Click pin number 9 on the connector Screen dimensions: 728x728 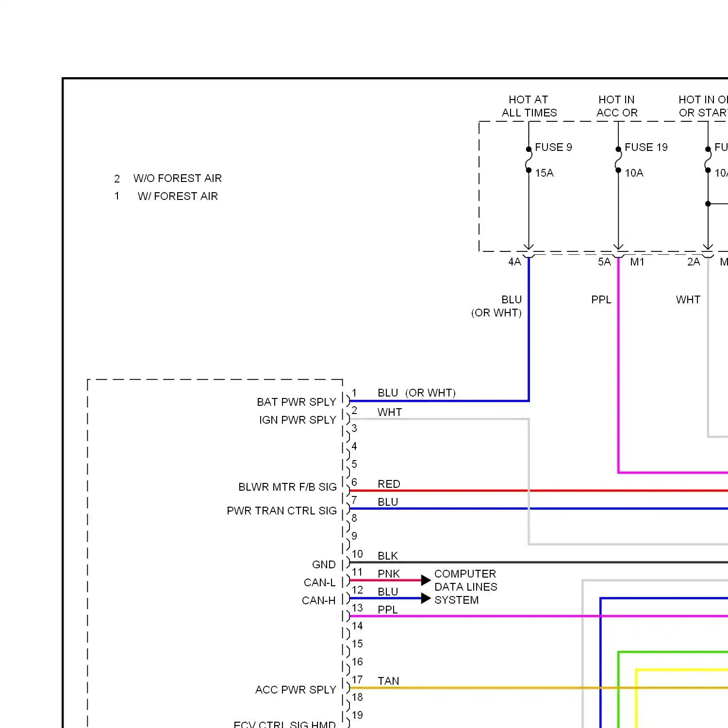354,536
